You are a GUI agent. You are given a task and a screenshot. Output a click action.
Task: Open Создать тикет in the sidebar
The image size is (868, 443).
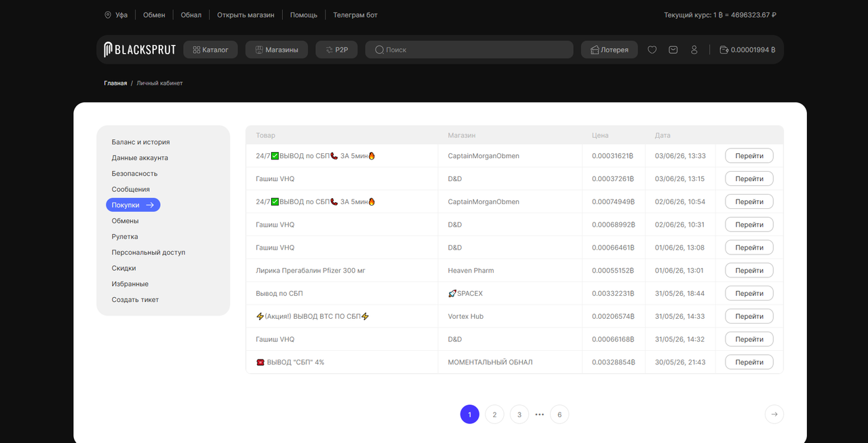(x=136, y=300)
